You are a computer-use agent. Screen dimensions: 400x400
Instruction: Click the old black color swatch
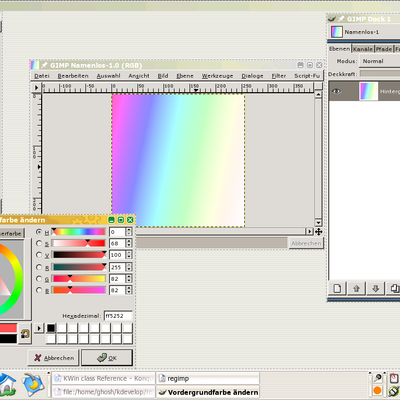pyautogui.click(x=8, y=339)
